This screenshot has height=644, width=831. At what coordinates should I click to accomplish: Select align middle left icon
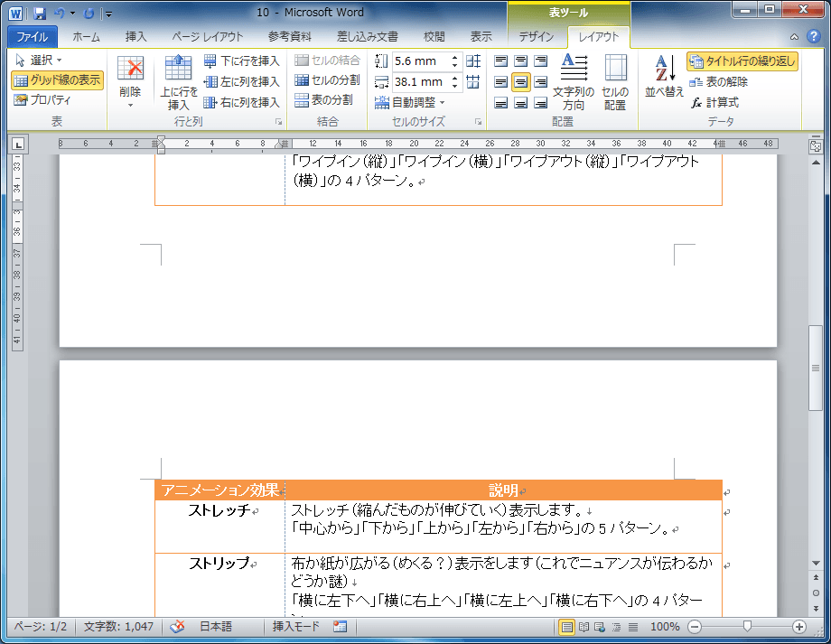pyautogui.click(x=500, y=81)
